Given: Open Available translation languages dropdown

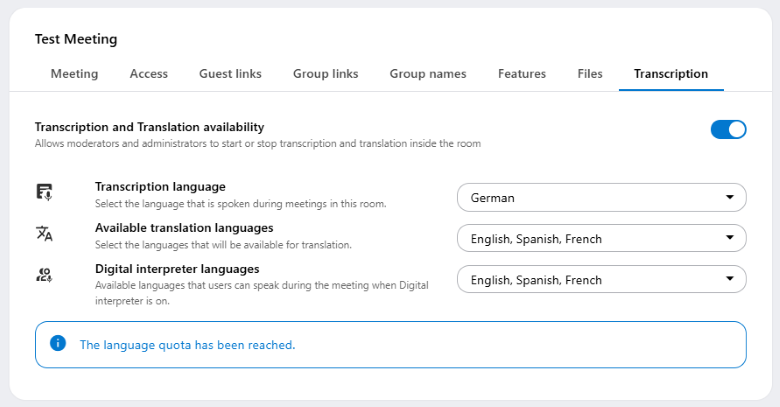Looking at the screenshot, I should 601,238.
